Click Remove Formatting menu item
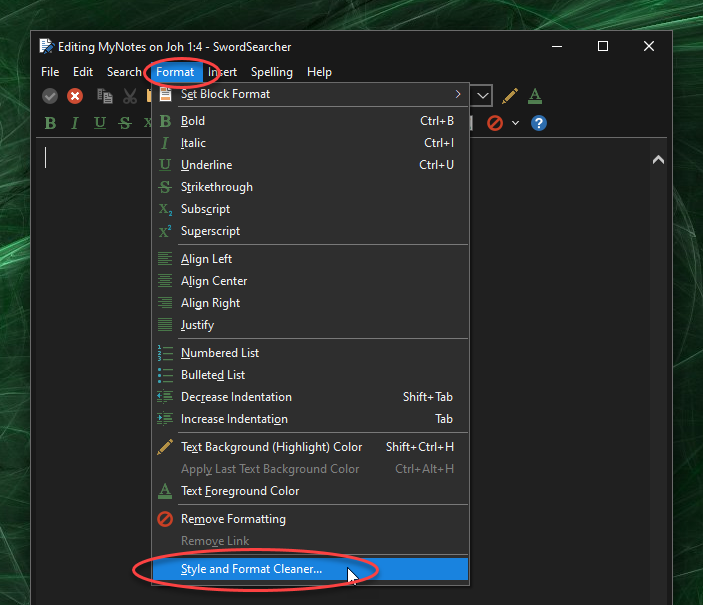This screenshot has height=605, width=703. tap(310, 519)
